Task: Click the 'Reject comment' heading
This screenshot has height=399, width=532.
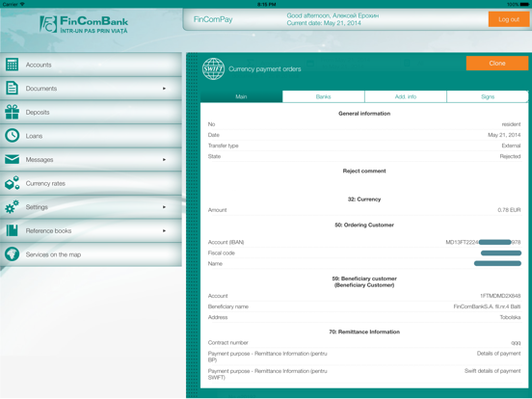Action: (364, 171)
